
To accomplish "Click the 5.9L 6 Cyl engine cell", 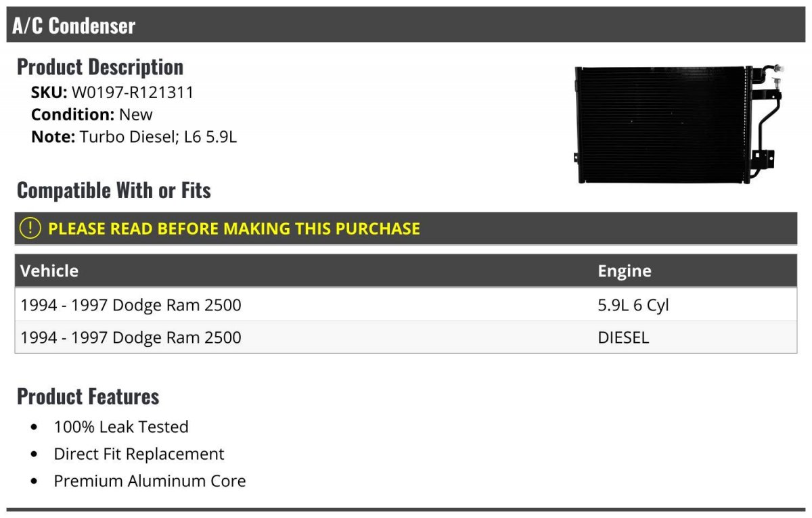I will 633,305.
